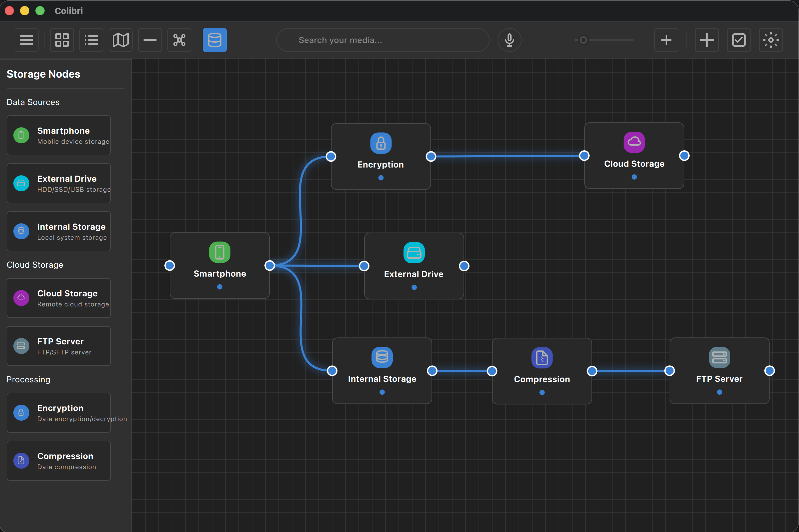Click the brightness adjustment icon
Image resolution: width=799 pixels, height=532 pixels.
coord(771,40)
